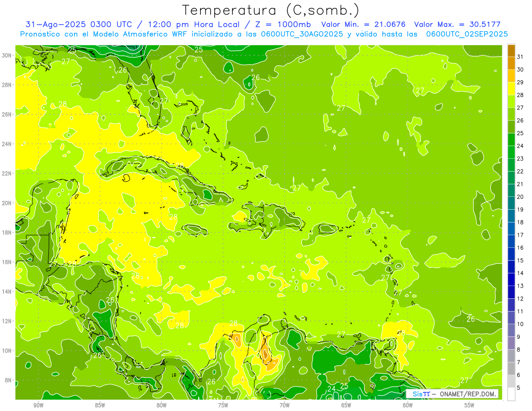532x411 pixels.
Task: Click the "90W" longitude axis label
Action: (39, 405)
